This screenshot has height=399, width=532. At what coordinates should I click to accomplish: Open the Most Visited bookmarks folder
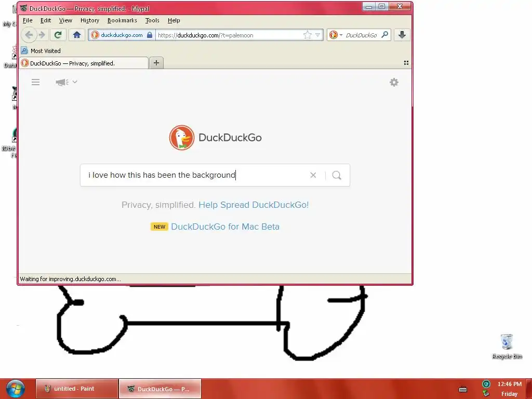point(41,51)
